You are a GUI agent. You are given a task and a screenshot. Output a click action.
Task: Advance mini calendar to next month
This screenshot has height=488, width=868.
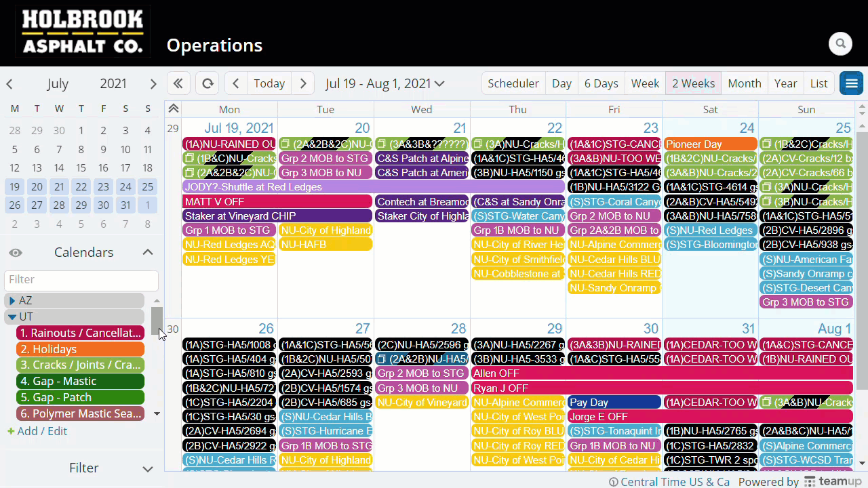(x=153, y=84)
